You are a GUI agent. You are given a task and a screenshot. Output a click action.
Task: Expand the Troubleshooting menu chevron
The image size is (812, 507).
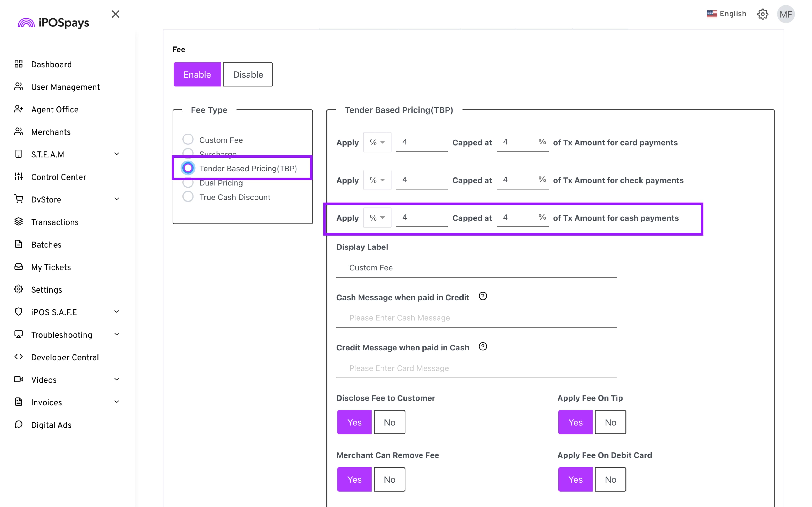(x=117, y=334)
